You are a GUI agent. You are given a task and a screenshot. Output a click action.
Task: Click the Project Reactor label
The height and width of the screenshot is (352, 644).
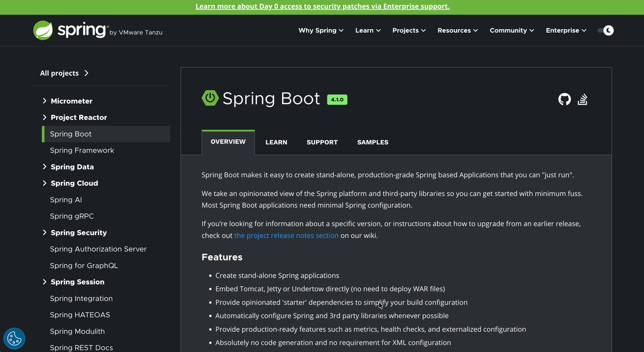coord(79,117)
